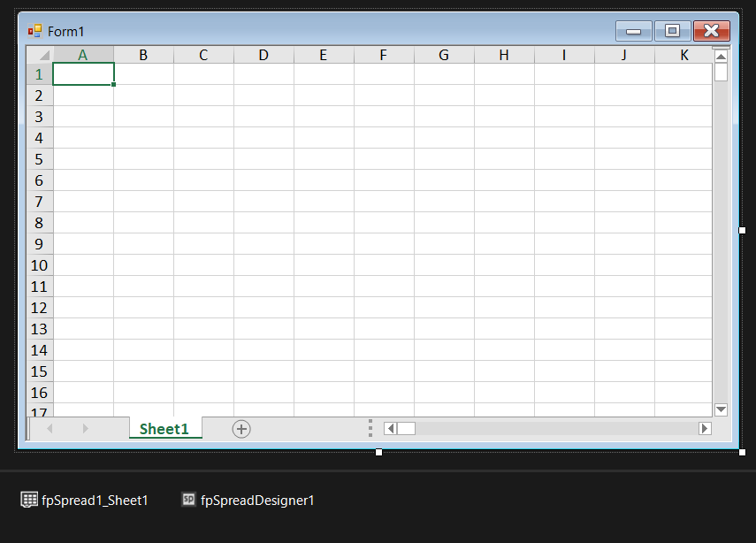
Task: Click cell D5 in the spreadsheet
Action: pos(263,159)
